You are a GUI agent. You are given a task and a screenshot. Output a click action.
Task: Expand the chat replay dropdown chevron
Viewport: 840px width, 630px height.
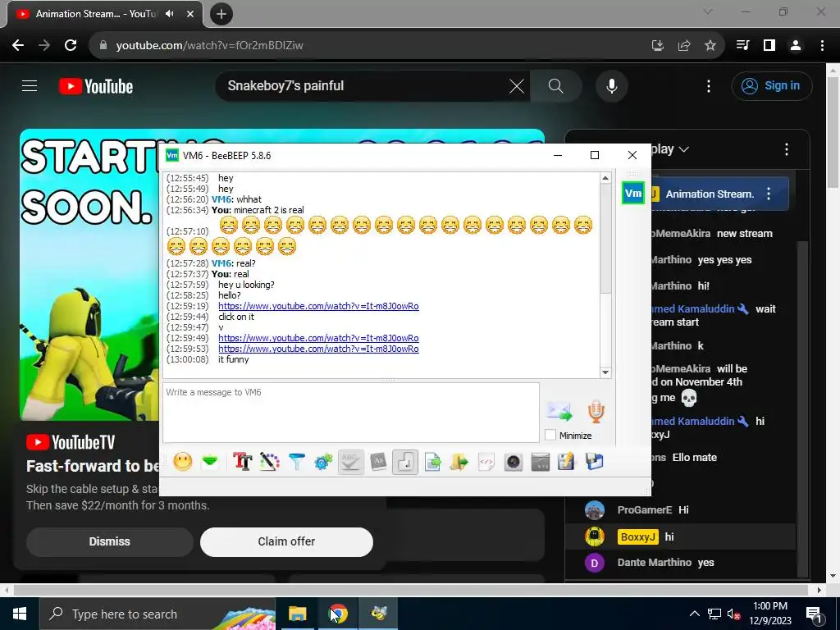683,149
